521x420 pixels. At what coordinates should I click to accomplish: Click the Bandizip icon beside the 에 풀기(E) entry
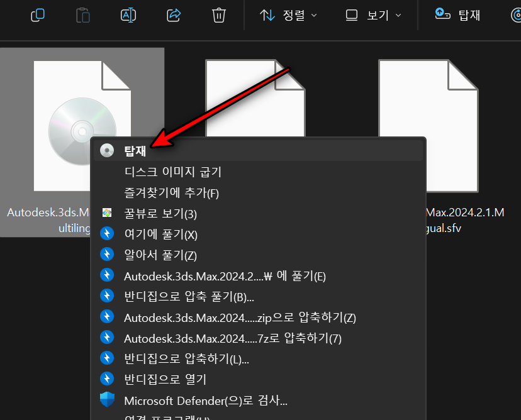point(107,275)
